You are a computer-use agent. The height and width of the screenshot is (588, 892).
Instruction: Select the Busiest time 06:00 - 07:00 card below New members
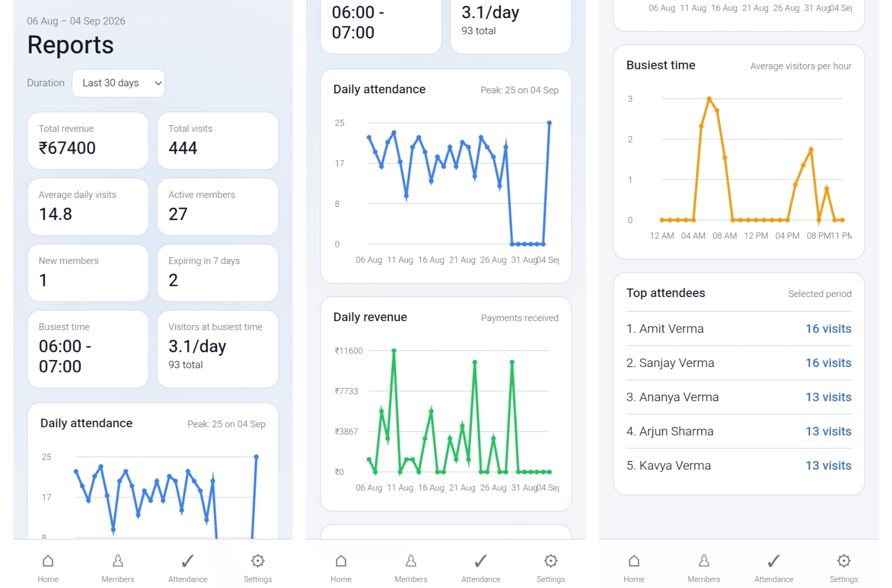click(x=88, y=349)
